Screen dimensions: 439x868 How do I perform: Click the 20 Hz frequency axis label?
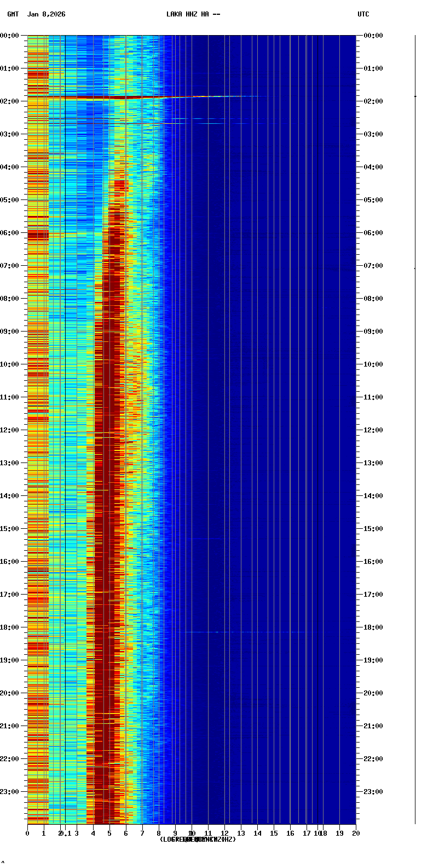356,833
